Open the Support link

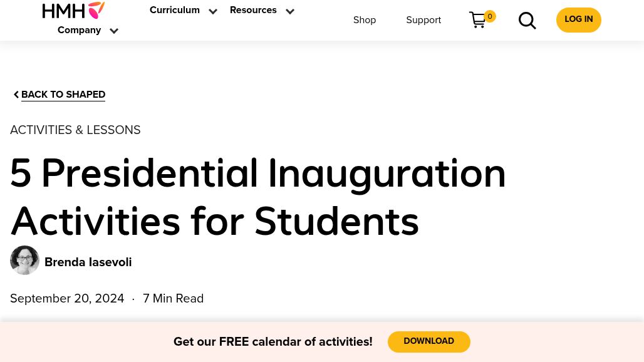tap(423, 21)
